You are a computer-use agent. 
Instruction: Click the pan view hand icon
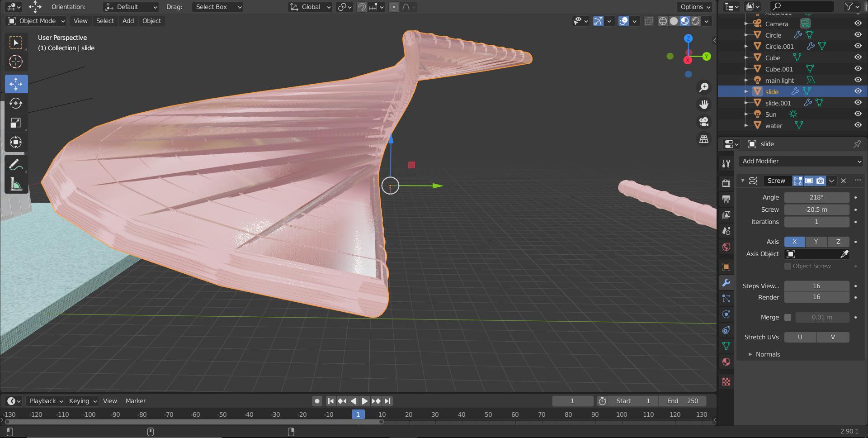click(704, 105)
